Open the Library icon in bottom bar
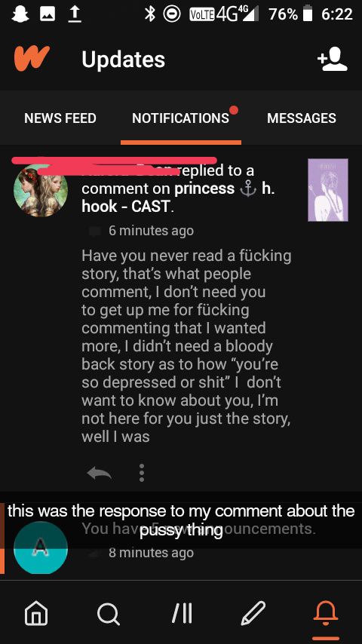The image size is (362, 644). tap(181, 614)
